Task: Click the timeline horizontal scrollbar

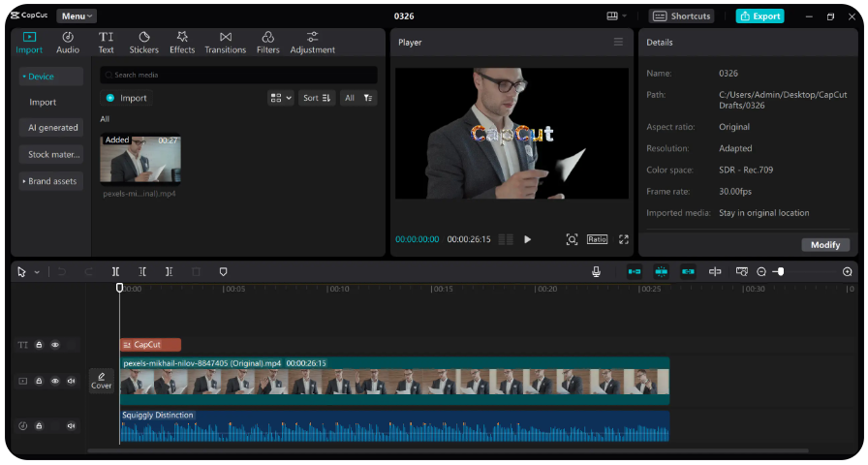Action: [448, 450]
